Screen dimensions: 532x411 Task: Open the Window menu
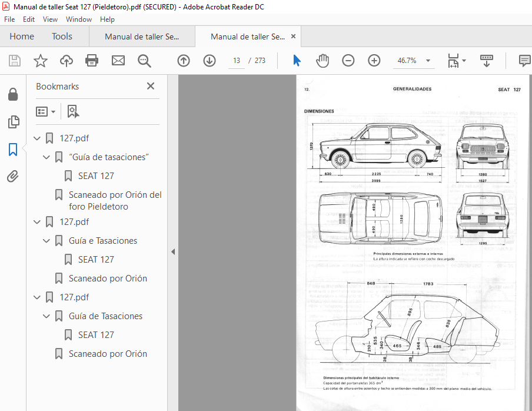79,19
